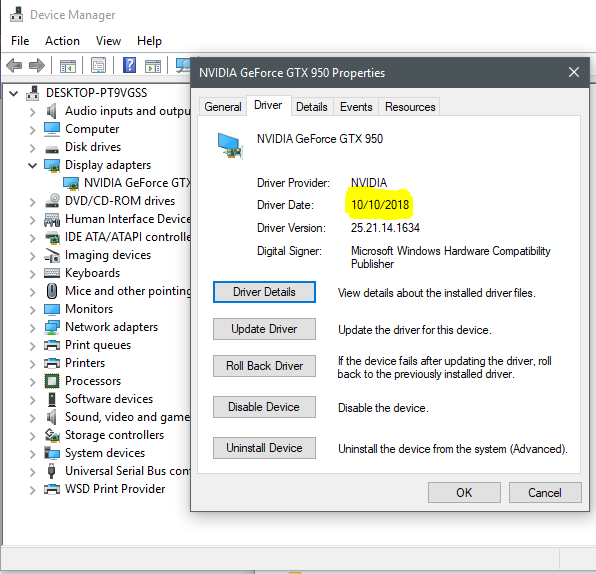Image resolution: width=596 pixels, height=574 pixels.
Task: Click the Software devices tree label
Action: tap(109, 399)
